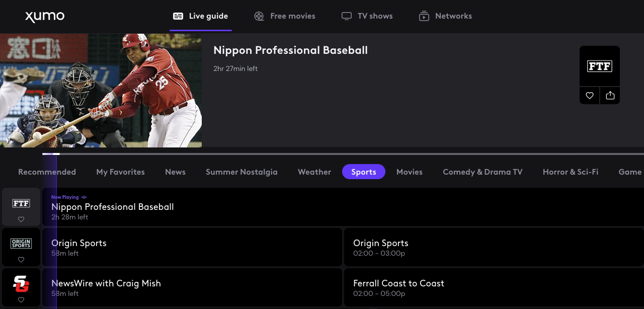Select the SportsGrid channel logo
This screenshot has width=644, height=309.
21,284
